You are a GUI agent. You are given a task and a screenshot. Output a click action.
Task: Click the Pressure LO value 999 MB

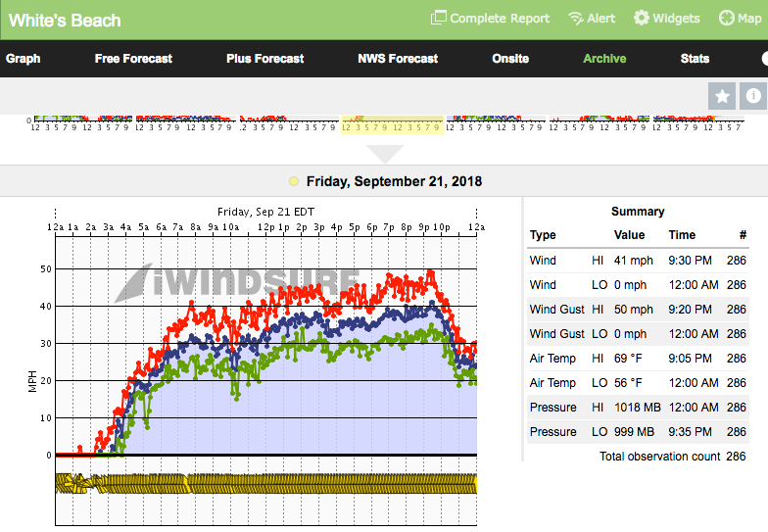634,432
